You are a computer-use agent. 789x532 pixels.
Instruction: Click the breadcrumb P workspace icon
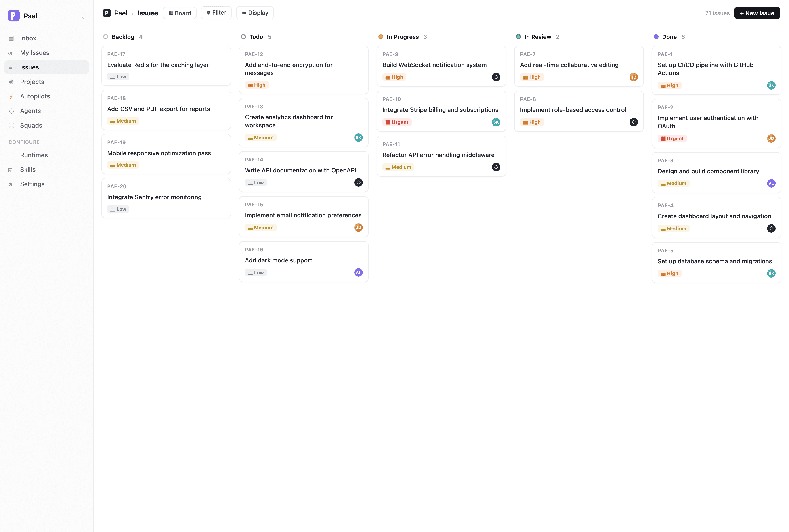point(107,13)
